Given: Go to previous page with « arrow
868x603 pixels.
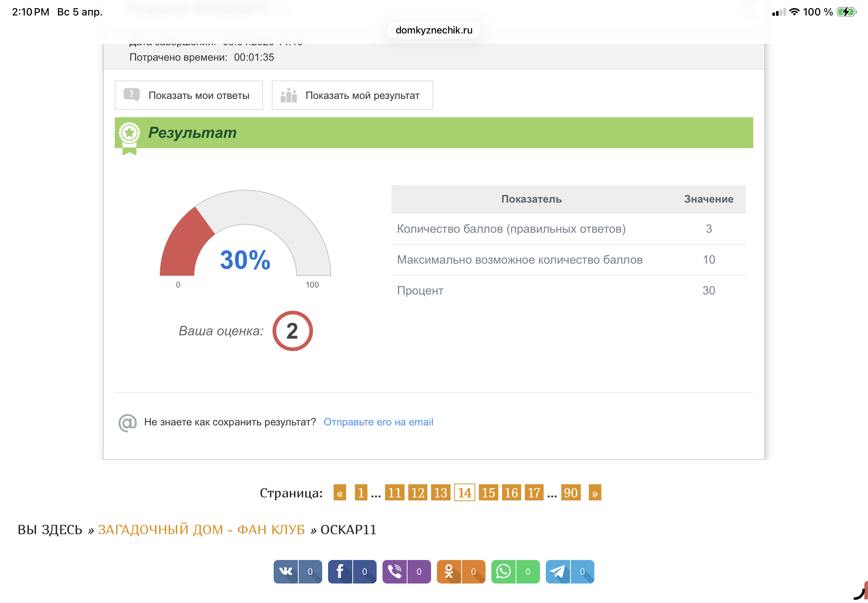Looking at the screenshot, I should 340,493.
